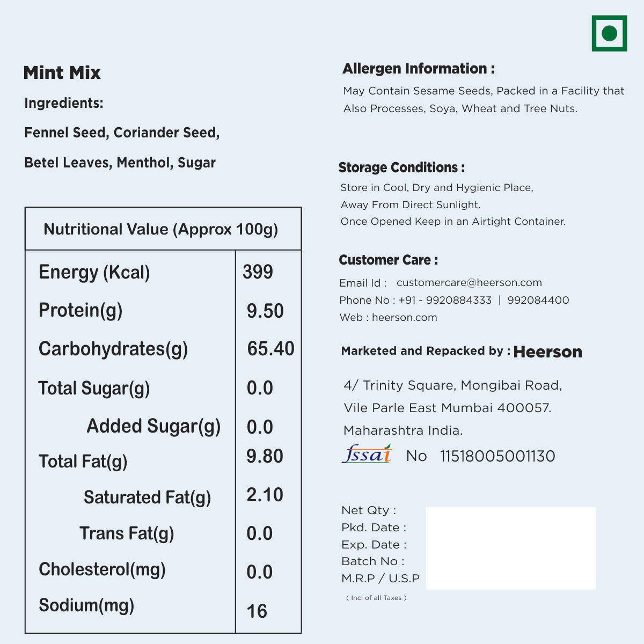Click the Heerson brand name
This screenshot has width=644, height=644.
point(547,352)
